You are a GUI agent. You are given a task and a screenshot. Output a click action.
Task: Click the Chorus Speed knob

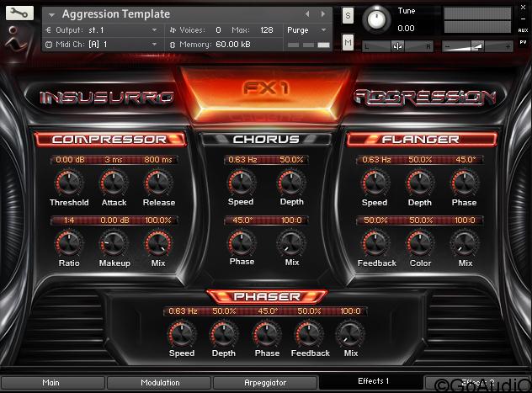click(x=241, y=182)
